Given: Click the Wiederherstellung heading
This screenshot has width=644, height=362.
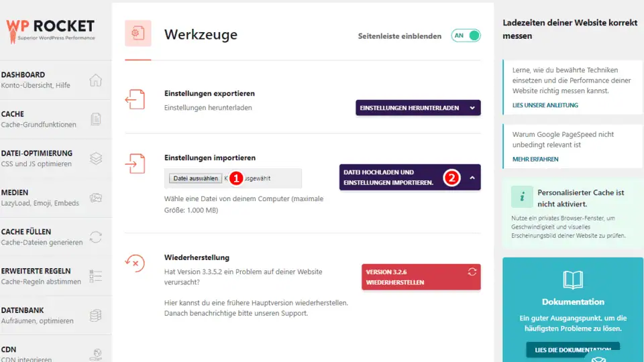Looking at the screenshot, I should (197, 257).
